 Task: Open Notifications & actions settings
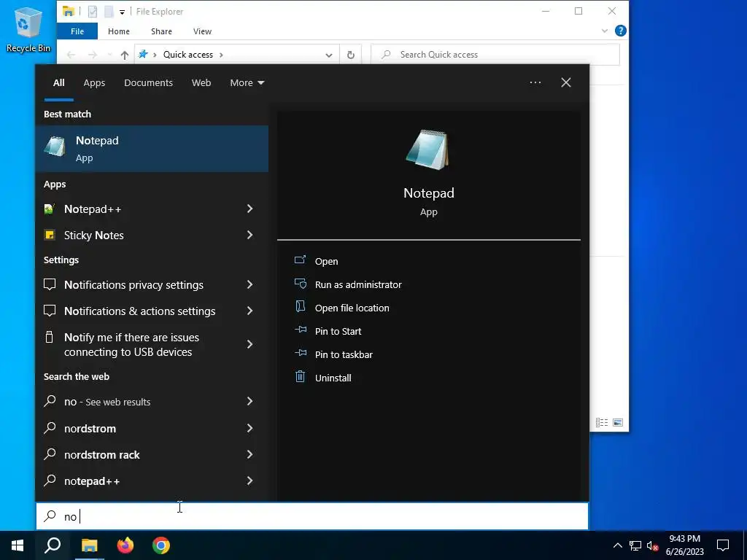(142, 311)
